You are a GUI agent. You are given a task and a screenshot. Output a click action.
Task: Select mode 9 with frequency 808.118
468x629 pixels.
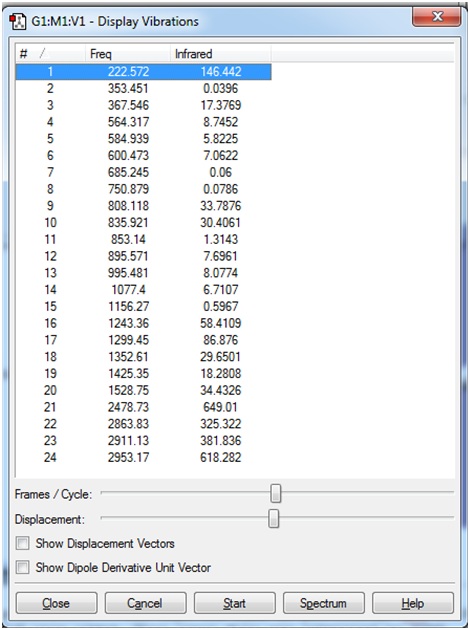(144, 206)
